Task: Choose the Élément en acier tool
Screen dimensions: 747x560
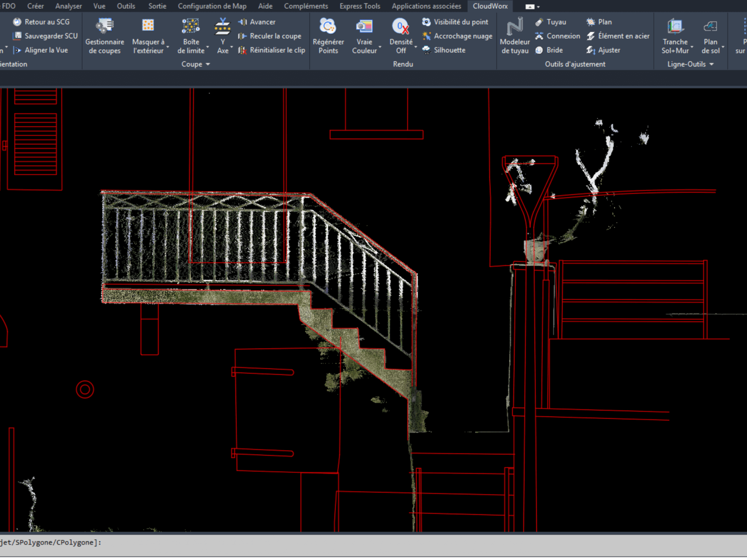Action: (x=618, y=36)
